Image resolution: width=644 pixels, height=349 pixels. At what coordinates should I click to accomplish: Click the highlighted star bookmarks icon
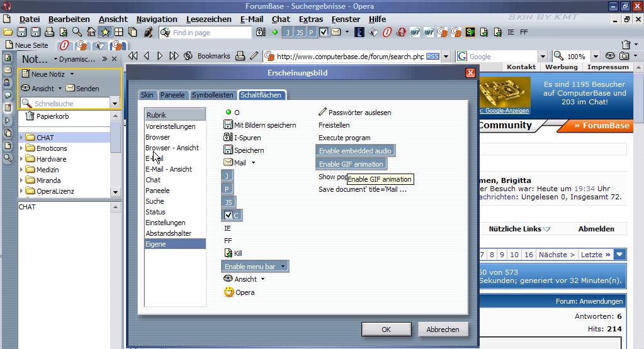105,32
